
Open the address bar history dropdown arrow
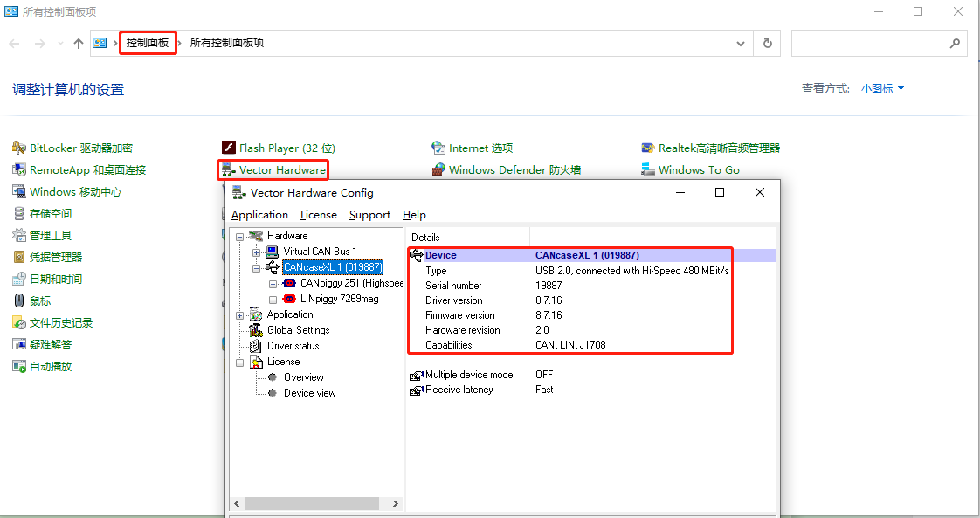741,43
